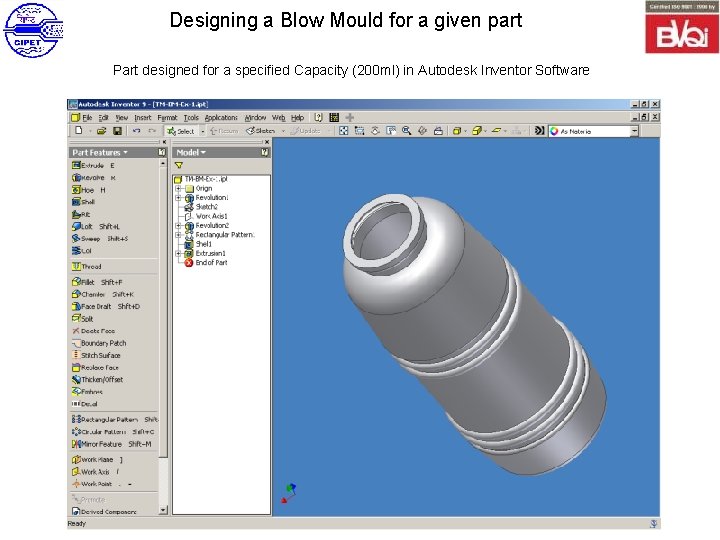Select the Chamfer tool
This screenshot has width=720, height=540.
pyautogui.click(x=103, y=294)
